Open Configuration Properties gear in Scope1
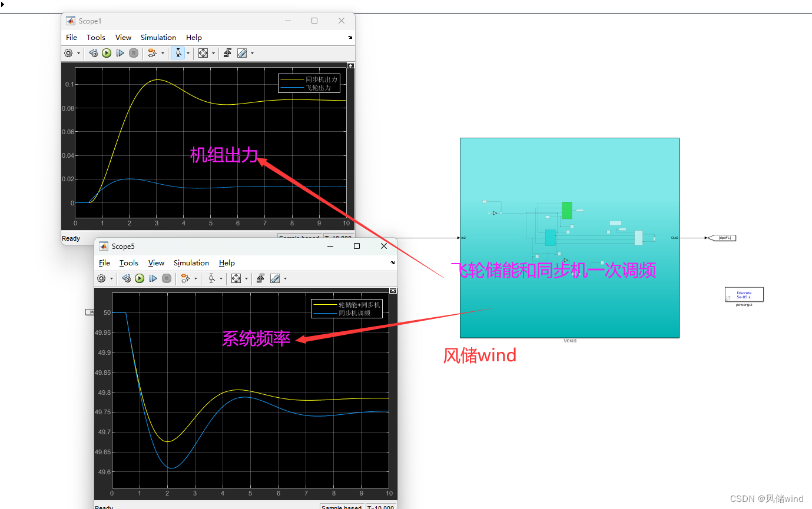 (x=68, y=53)
